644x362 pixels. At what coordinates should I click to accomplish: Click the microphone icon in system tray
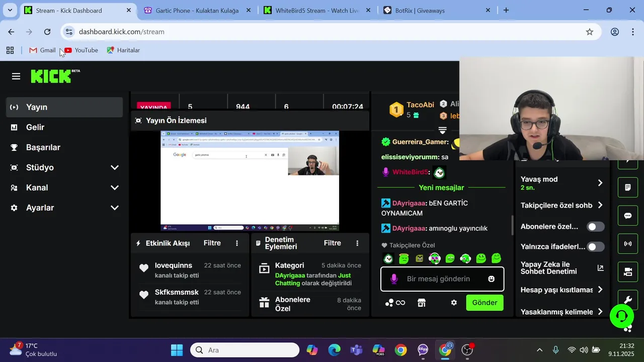click(x=555, y=350)
